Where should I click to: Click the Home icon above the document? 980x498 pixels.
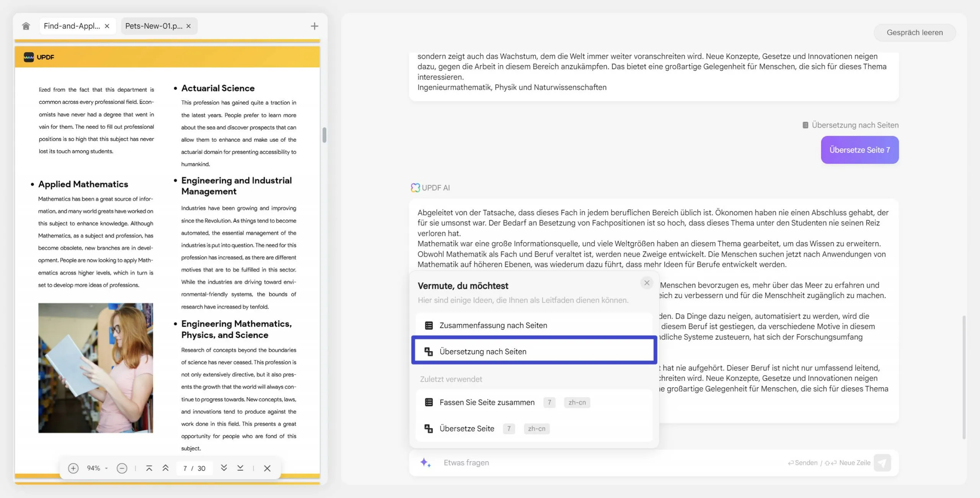tap(26, 26)
